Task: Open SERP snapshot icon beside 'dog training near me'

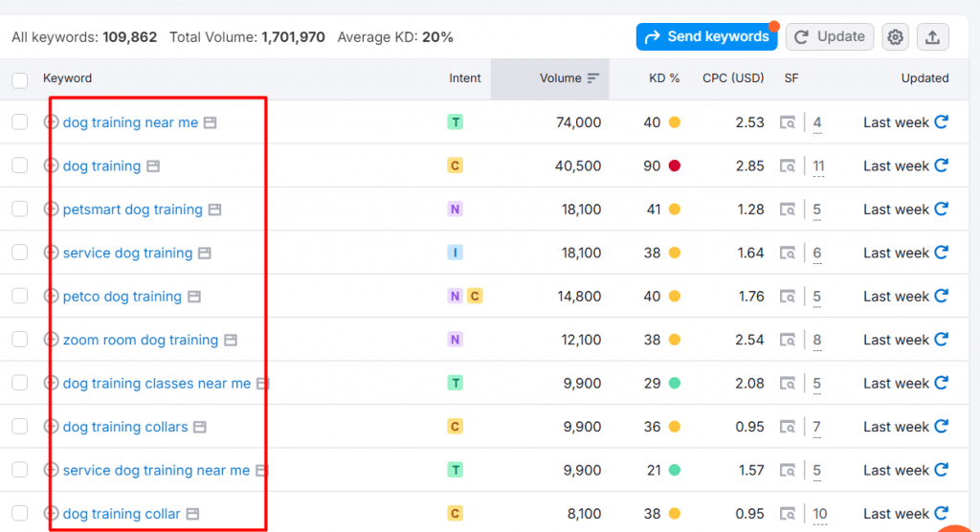Action: [210, 122]
